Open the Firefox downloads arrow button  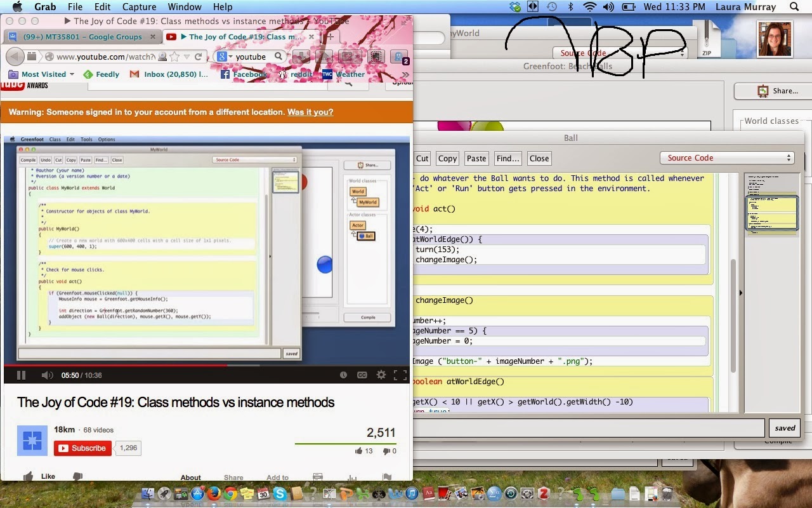tap(300, 57)
